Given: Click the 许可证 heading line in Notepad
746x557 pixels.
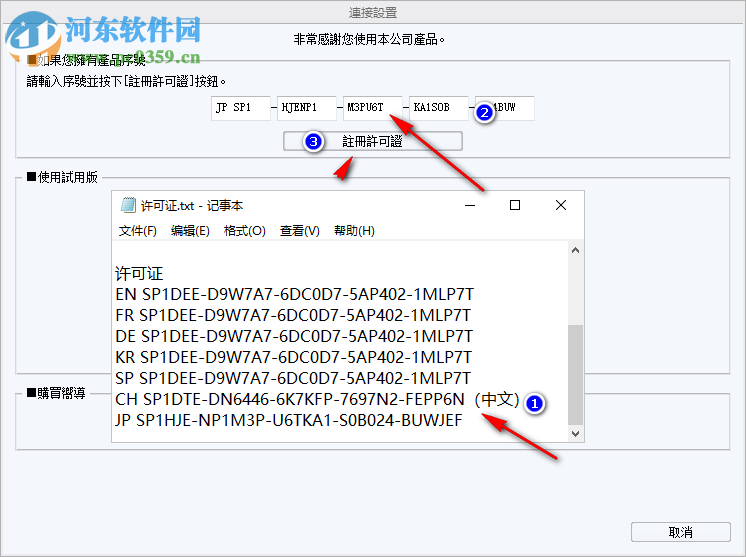Looking at the screenshot, I should [x=139, y=274].
